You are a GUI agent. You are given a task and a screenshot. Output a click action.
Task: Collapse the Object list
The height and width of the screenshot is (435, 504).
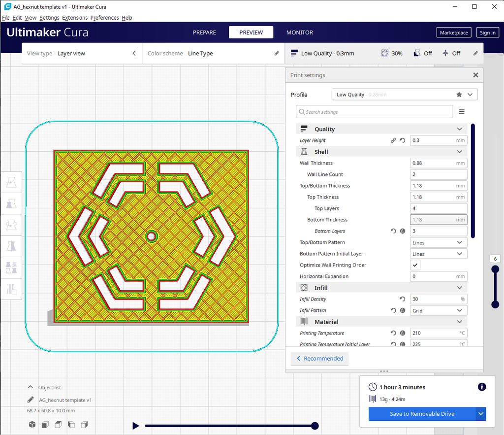pyautogui.click(x=31, y=388)
